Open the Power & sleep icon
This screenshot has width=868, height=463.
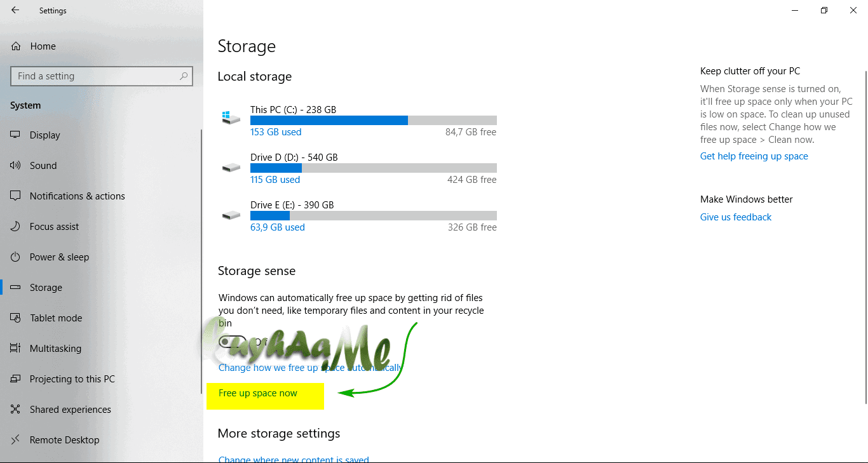(16, 257)
